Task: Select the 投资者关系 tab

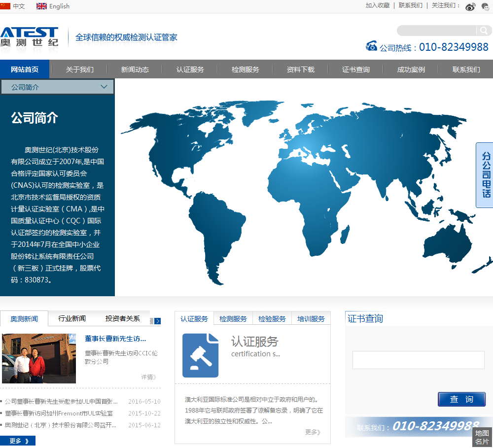Action: point(122,318)
